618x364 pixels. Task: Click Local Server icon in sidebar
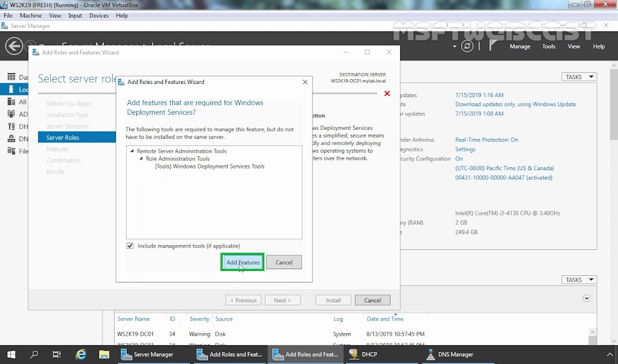coord(11,89)
